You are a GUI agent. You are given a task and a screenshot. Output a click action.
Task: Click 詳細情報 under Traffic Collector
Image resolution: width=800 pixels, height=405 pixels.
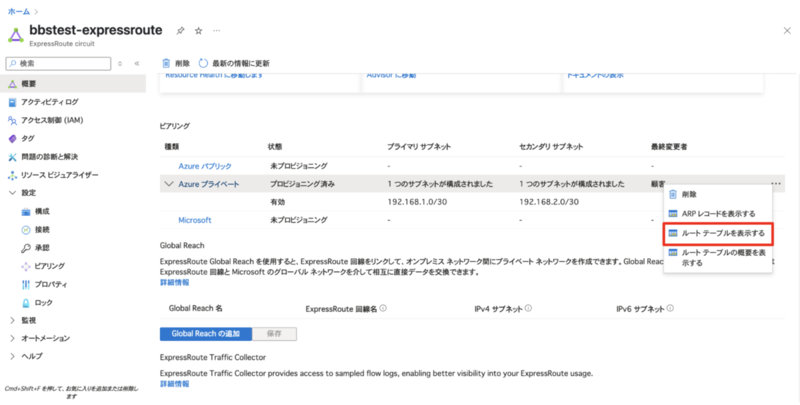(174, 384)
